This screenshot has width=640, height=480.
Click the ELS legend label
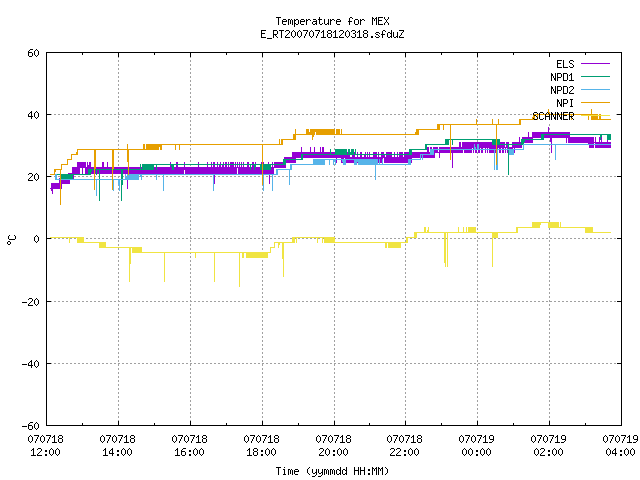pos(565,64)
